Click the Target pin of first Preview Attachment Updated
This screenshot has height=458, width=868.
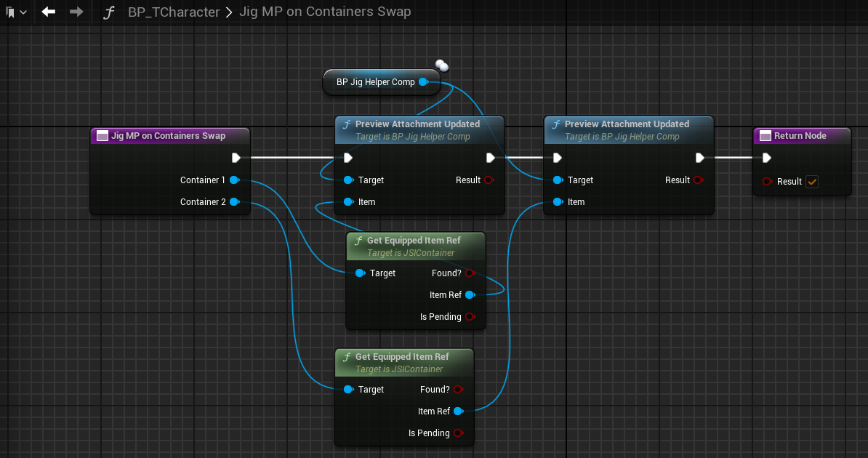tap(348, 180)
